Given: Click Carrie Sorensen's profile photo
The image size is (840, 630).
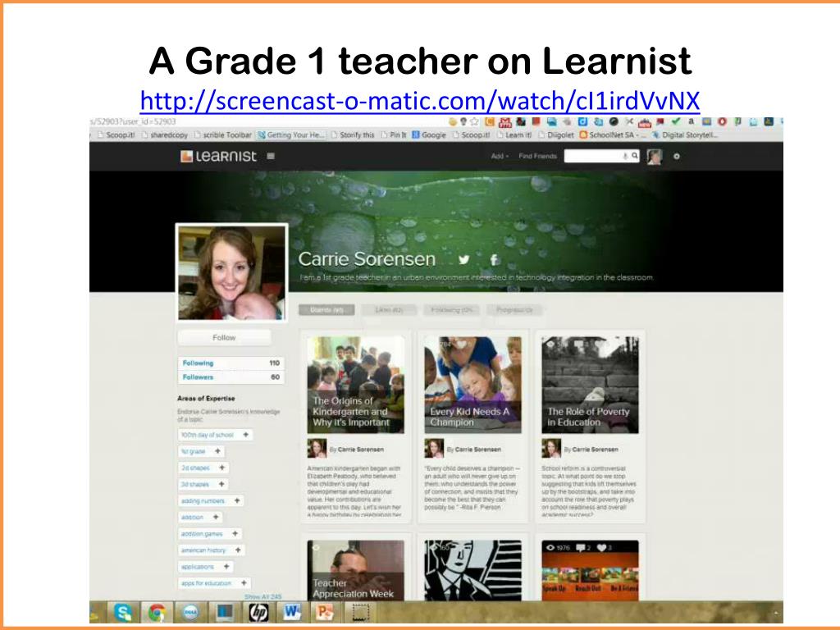Looking at the screenshot, I should [x=231, y=272].
